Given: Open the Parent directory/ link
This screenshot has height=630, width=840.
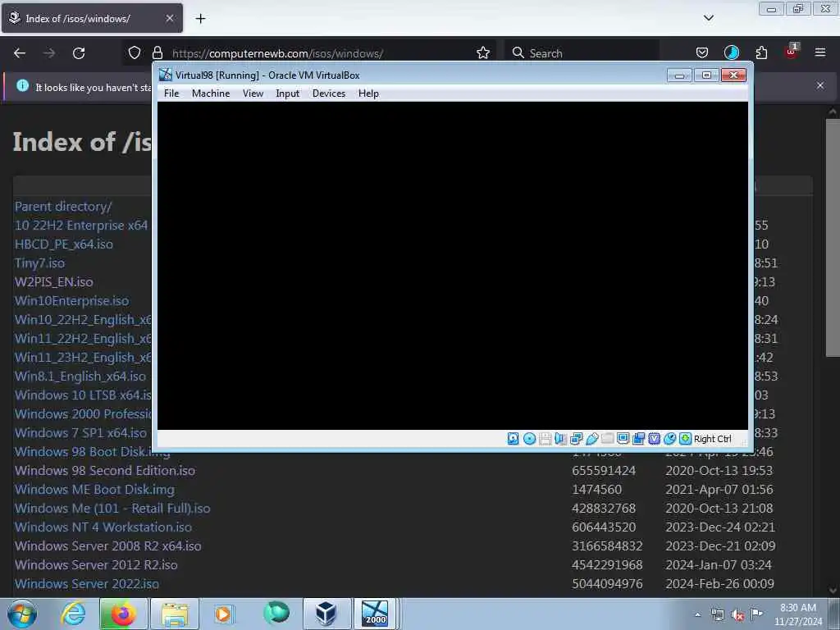Looking at the screenshot, I should [63, 206].
